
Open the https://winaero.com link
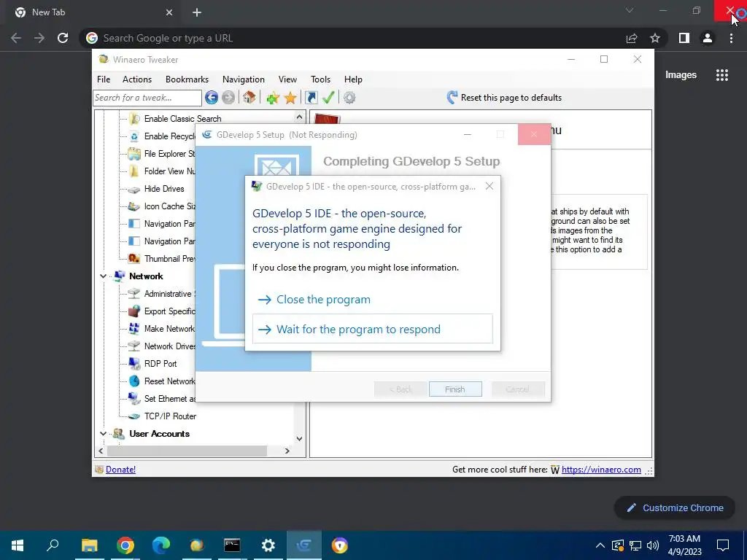tap(601, 470)
